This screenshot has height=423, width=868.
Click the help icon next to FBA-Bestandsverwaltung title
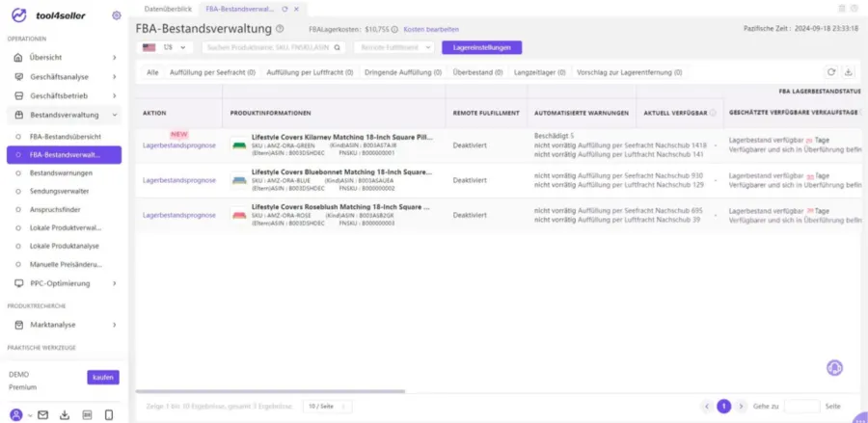[x=280, y=29]
